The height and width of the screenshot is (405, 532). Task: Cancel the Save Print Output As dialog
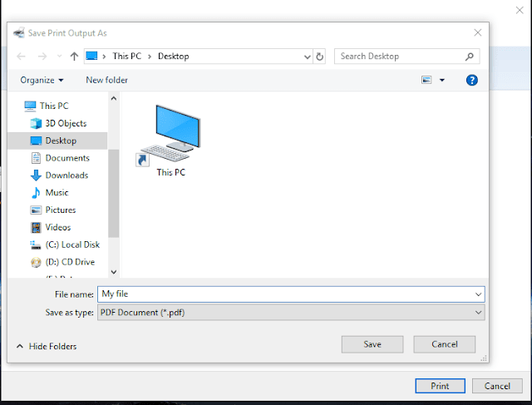[x=445, y=344]
